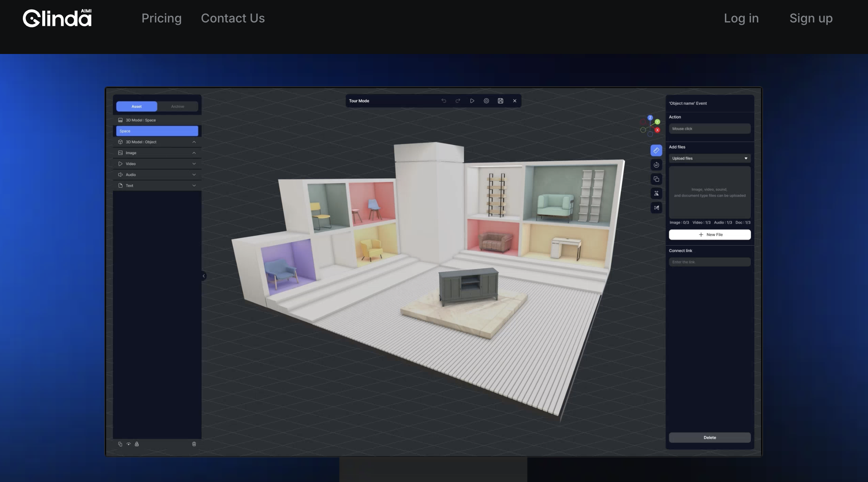This screenshot has width=868, height=482.
Task: Click the rotate 90 degrees tool
Action: pos(656,165)
